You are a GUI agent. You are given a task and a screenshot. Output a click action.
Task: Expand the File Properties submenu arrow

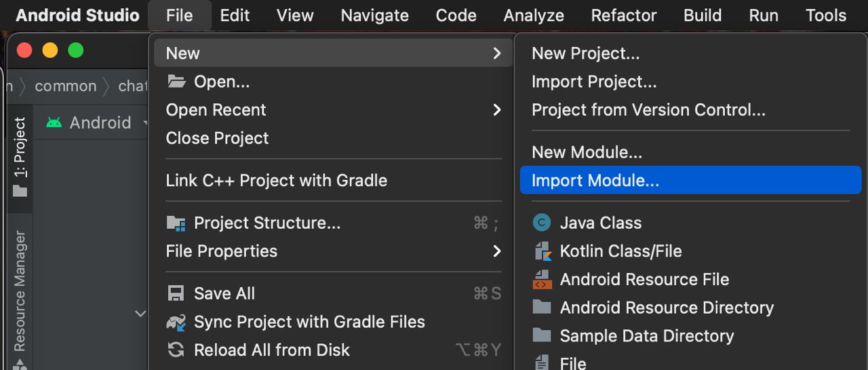(x=497, y=251)
